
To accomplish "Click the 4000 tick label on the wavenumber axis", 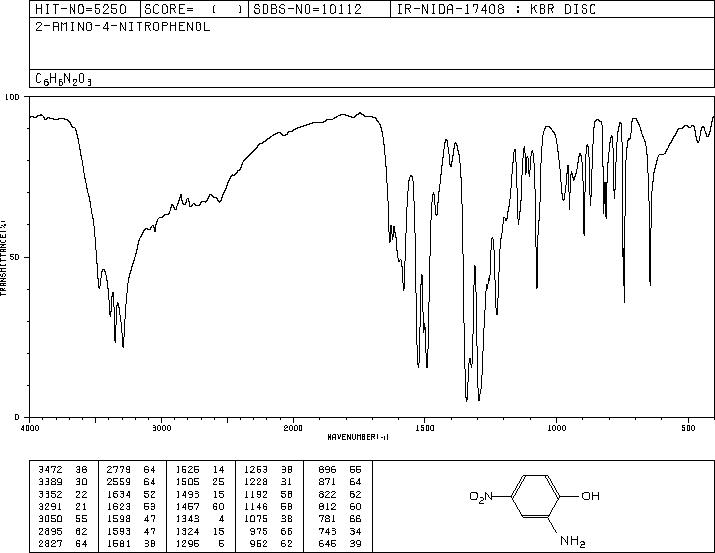I will (30, 428).
